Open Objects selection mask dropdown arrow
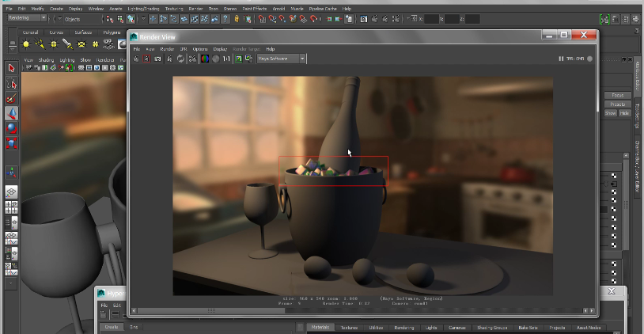 pos(59,19)
